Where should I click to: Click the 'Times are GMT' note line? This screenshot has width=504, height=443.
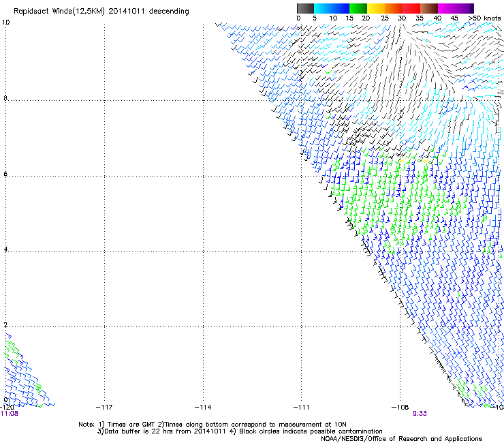point(212,425)
